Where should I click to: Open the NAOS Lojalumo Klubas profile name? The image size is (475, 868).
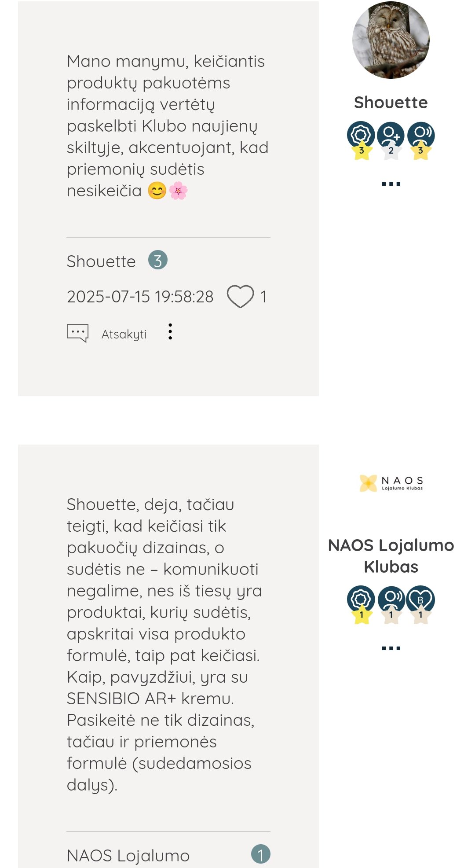click(391, 556)
